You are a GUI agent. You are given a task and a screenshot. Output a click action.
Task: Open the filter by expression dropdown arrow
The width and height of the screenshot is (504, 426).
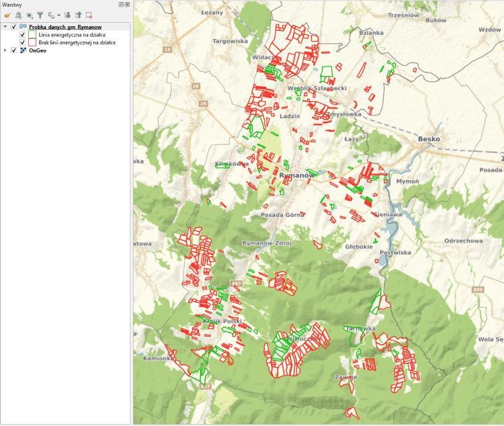coord(58,14)
